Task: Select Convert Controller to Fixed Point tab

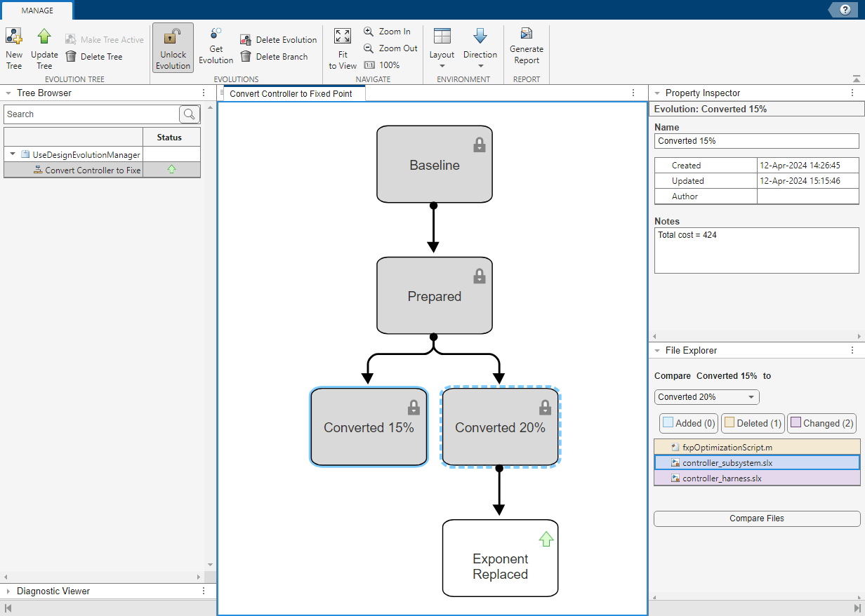Action: pyautogui.click(x=291, y=93)
